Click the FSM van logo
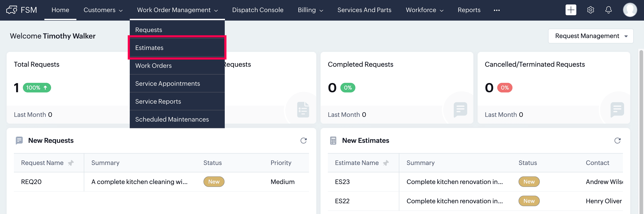This screenshot has height=214, width=644. (12, 10)
